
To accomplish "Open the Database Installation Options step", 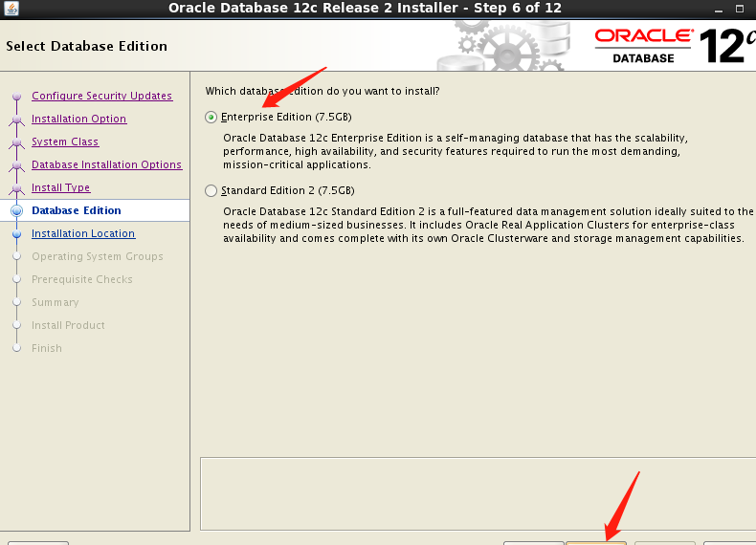I will point(106,164).
